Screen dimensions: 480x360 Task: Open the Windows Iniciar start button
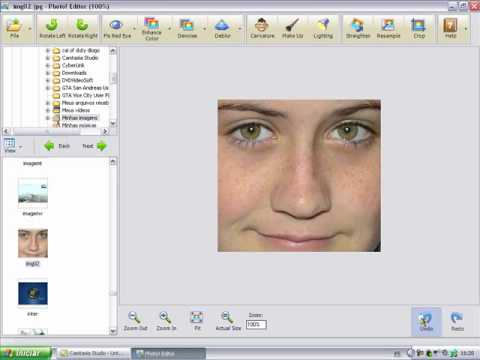[25, 353]
